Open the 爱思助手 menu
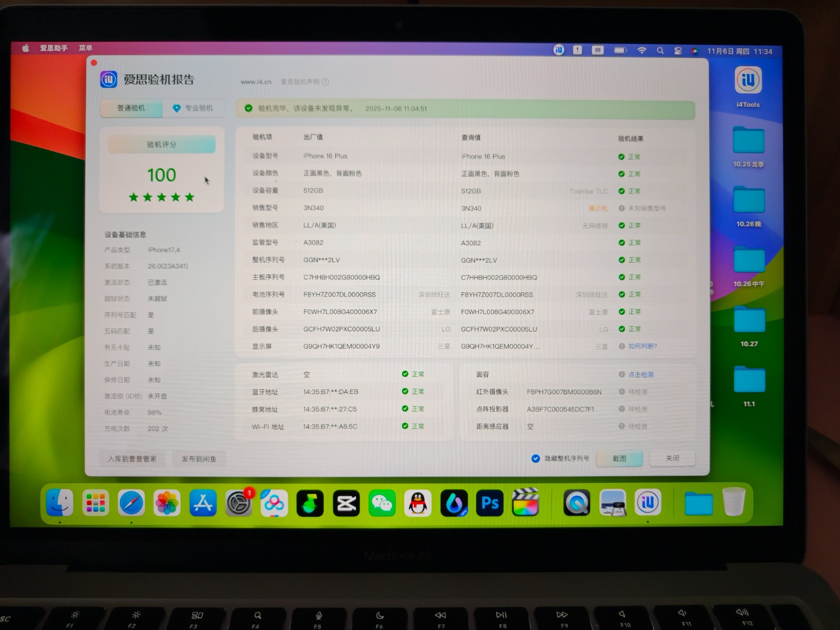Image resolution: width=840 pixels, height=630 pixels. 54,48
